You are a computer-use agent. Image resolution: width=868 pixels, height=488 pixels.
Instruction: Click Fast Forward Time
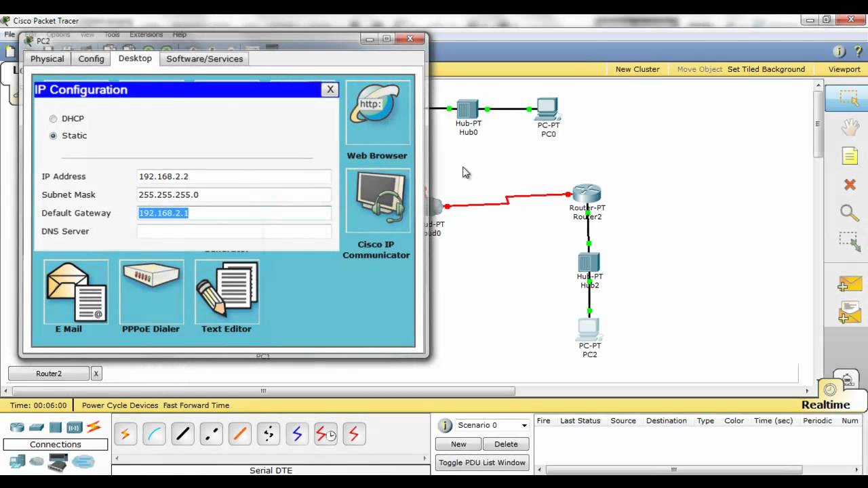(196, 405)
